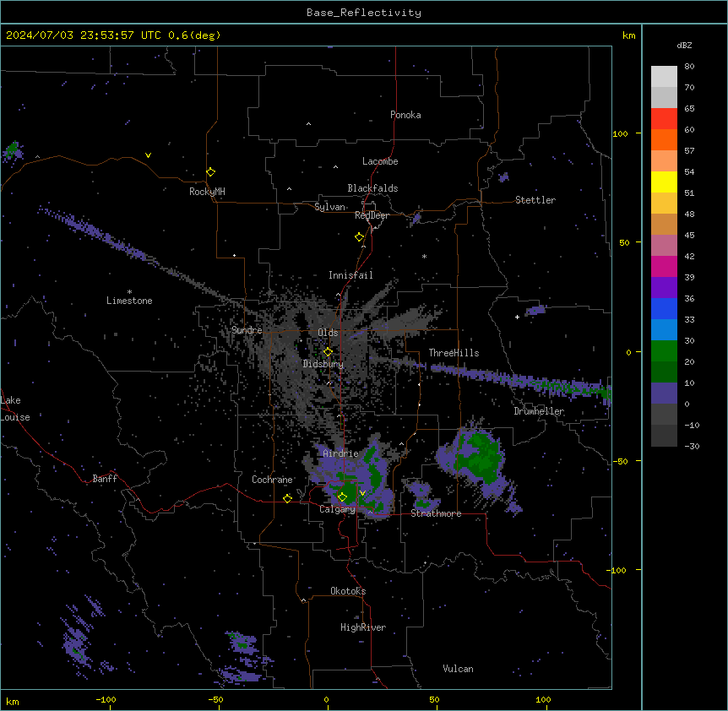Click the Banff label
728x711 pixels.
105,479
